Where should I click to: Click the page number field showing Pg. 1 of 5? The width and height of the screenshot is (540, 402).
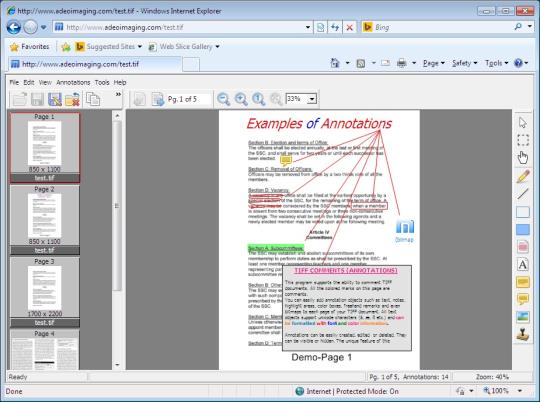tap(188, 99)
